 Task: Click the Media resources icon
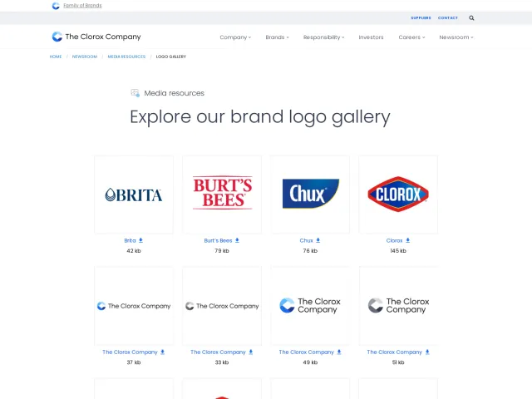pos(135,93)
